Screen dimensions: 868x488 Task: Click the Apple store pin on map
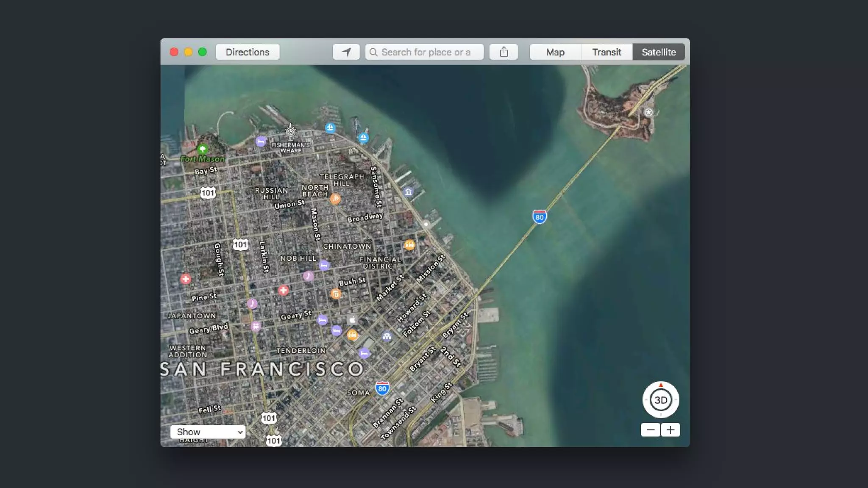[x=352, y=320]
